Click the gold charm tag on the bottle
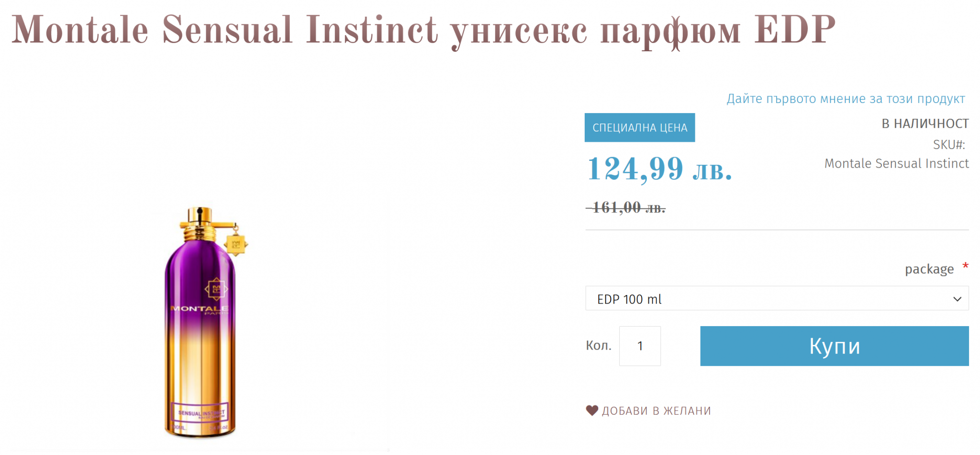Image resolution: width=980 pixels, height=455 pixels. tap(236, 245)
